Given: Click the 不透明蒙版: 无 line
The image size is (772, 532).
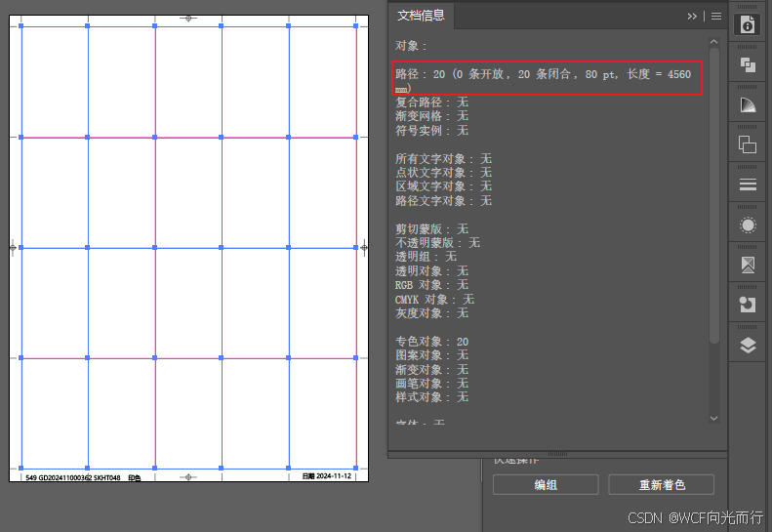Looking at the screenshot, I should [437, 242].
